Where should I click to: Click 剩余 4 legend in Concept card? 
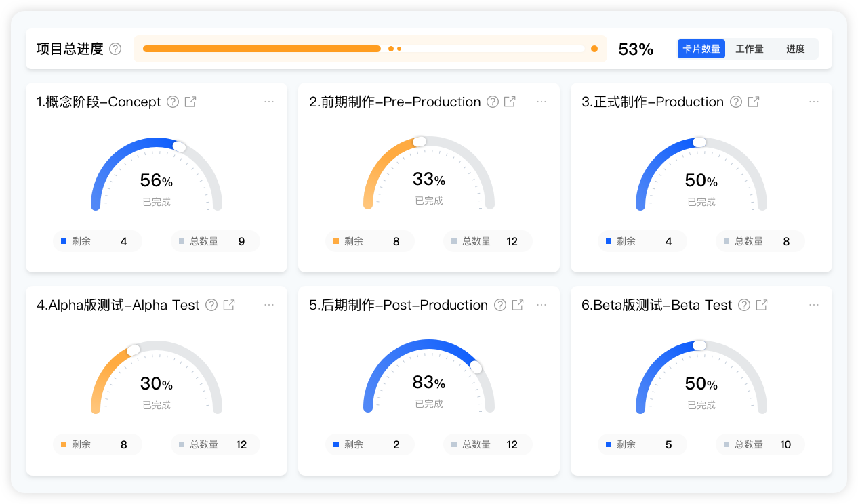98,241
